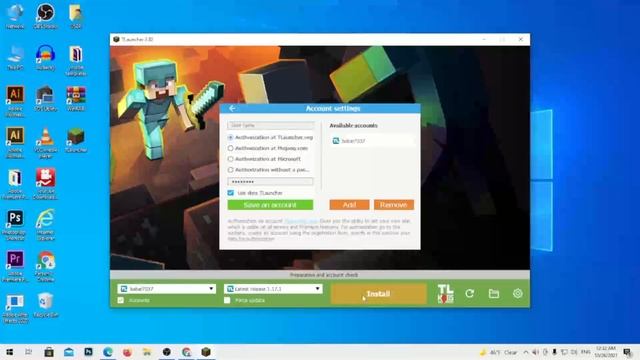Open launcher settings gear icon
Image resolution: width=640 pixels, height=360 pixels.
click(518, 293)
